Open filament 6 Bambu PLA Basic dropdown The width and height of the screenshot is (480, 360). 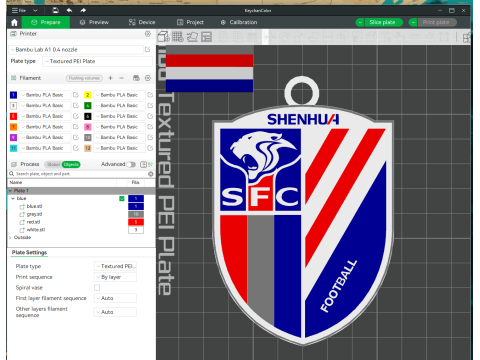[x=120, y=116]
